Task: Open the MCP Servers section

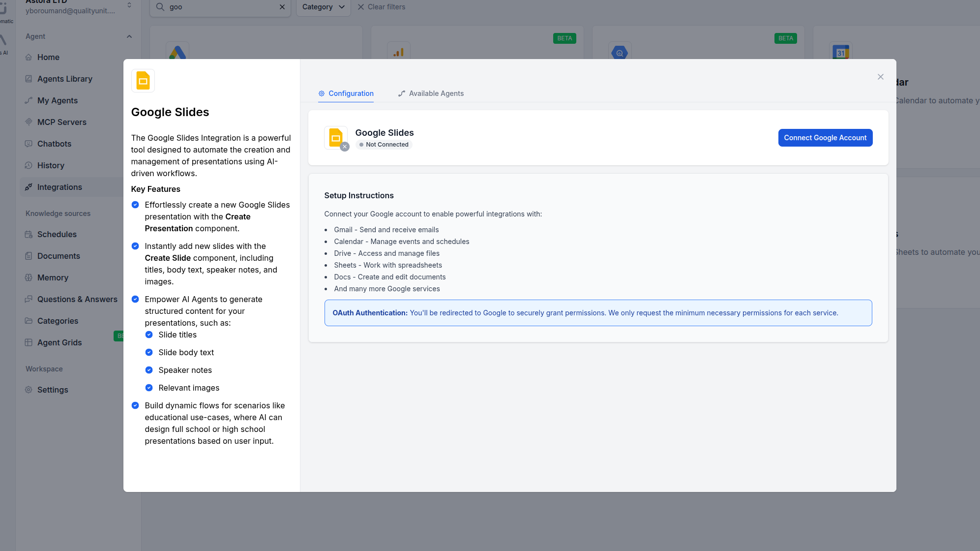Action: tap(61, 122)
